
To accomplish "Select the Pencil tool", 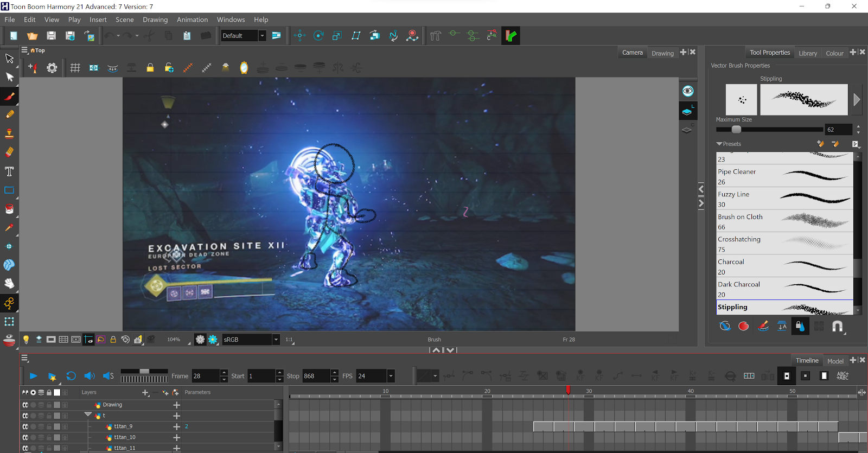I will click(9, 114).
